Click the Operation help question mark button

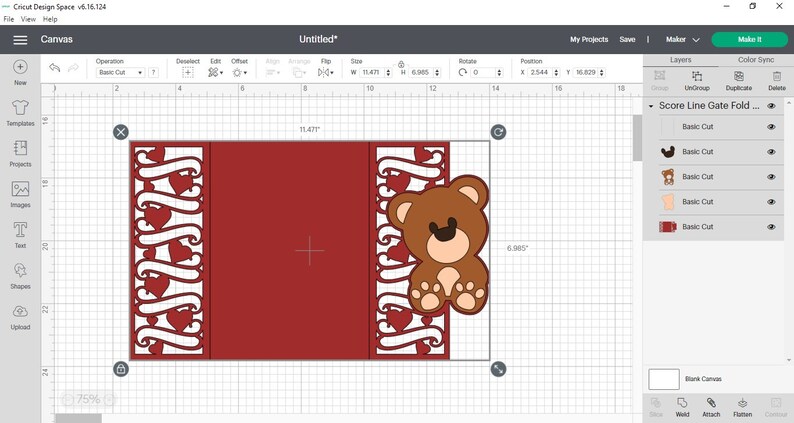coord(153,72)
